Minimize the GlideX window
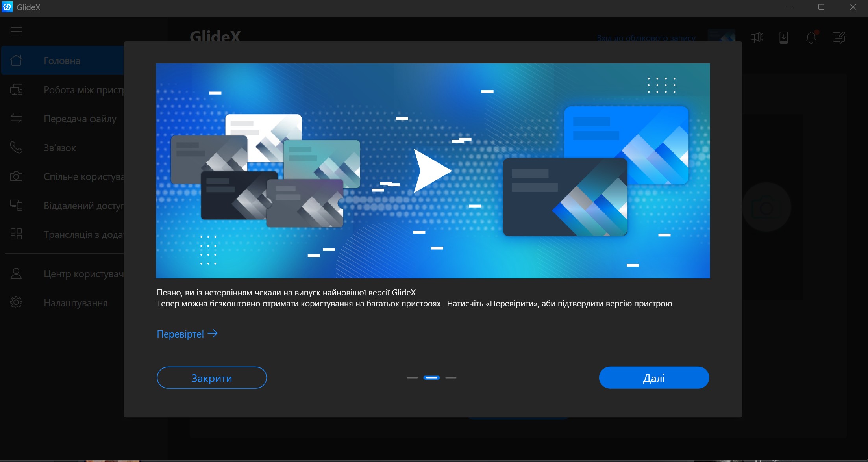The height and width of the screenshot is (462, 868). (x=789, y=7)
